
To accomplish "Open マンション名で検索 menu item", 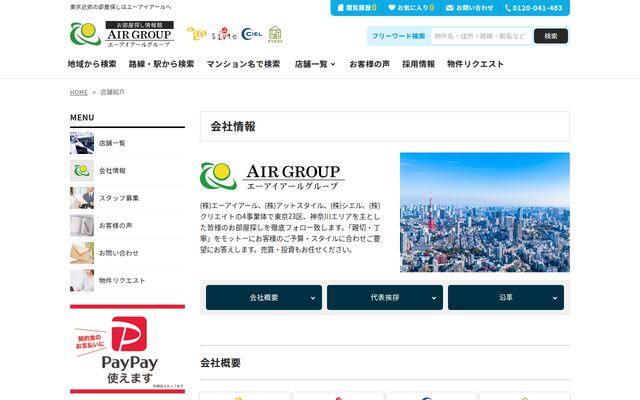I will coord(243,64).
